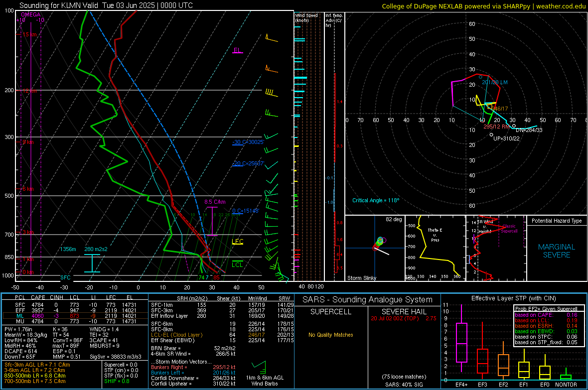Click the '1356m' inflow layer label
This screenshot has width=588, height=390.
click(68, 249)
